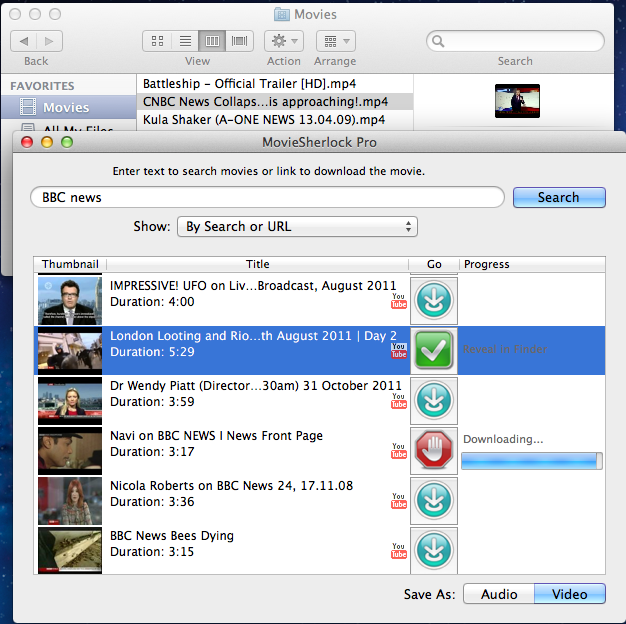Click London Looting video thumbnail

pyautogui.click(x=70, y=351)
